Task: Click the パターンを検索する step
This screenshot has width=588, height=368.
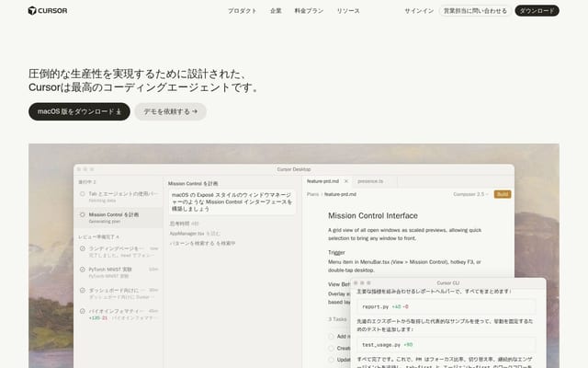Action: click(x=202, y=243)
